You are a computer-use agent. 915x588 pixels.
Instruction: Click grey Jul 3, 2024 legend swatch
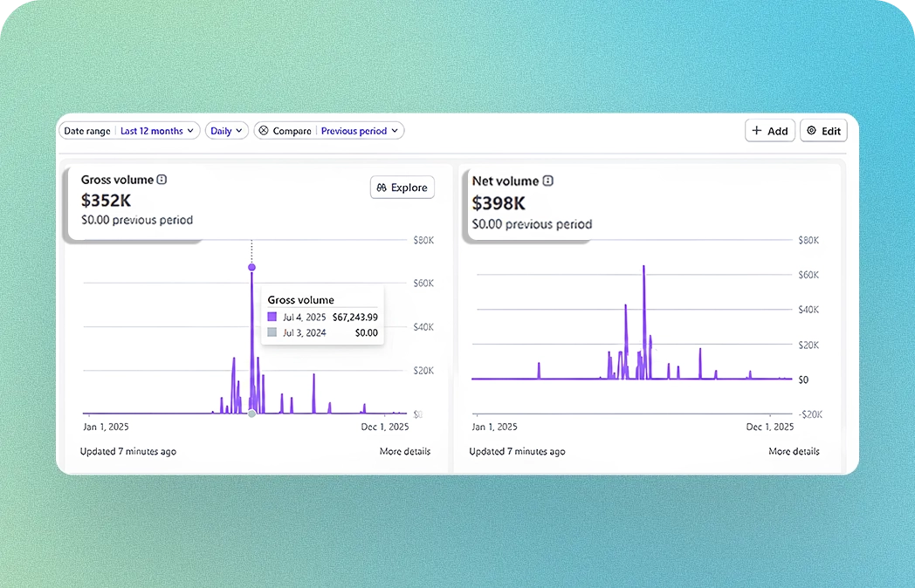point(272,332)
